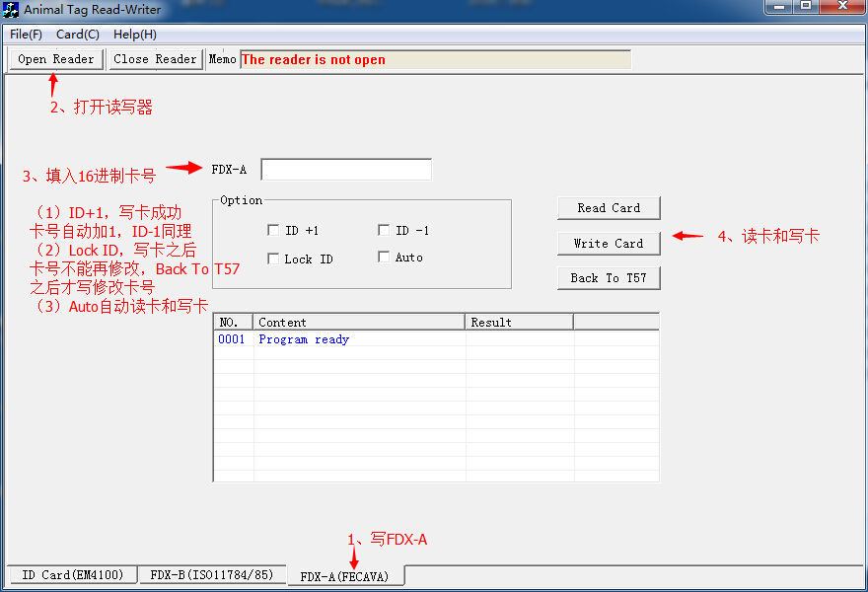The height and width of the screenshot is (592, 868).
Task: Toggle the Auto checkbox
Action: pyautogui.click(x=384, y=258)
